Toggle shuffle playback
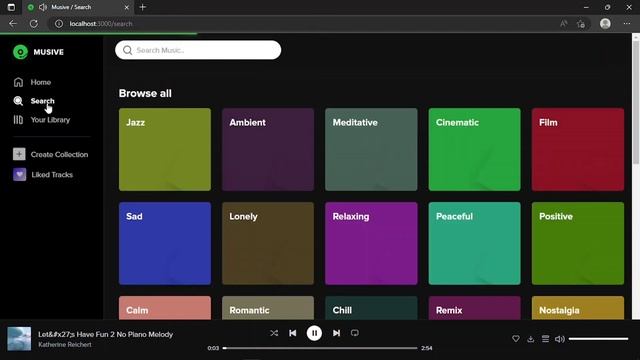Image resolution: width=640 pixels, height=360 pixels. [274, 333]
